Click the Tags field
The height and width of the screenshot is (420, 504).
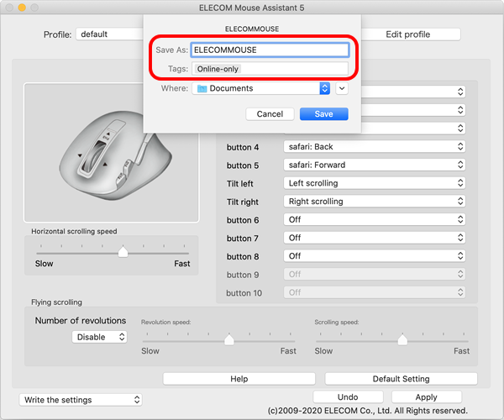(x=270, y=69)
